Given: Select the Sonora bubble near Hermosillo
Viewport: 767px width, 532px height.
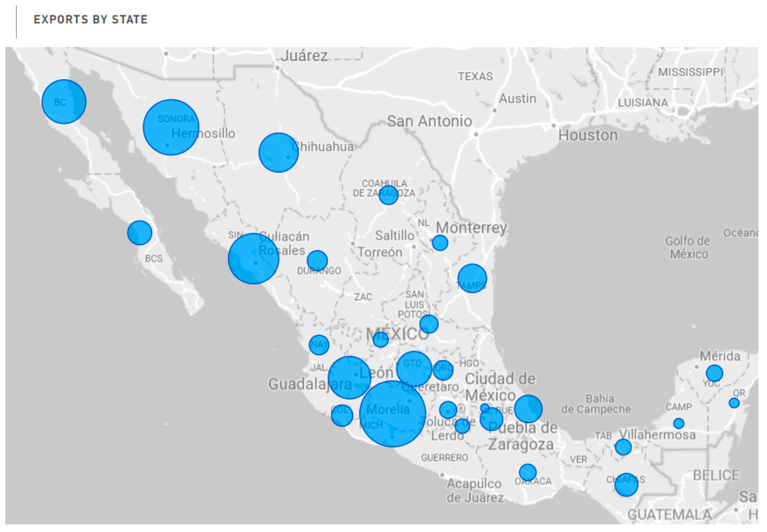Looking at the screenshot, I should [x=171, y=127].
